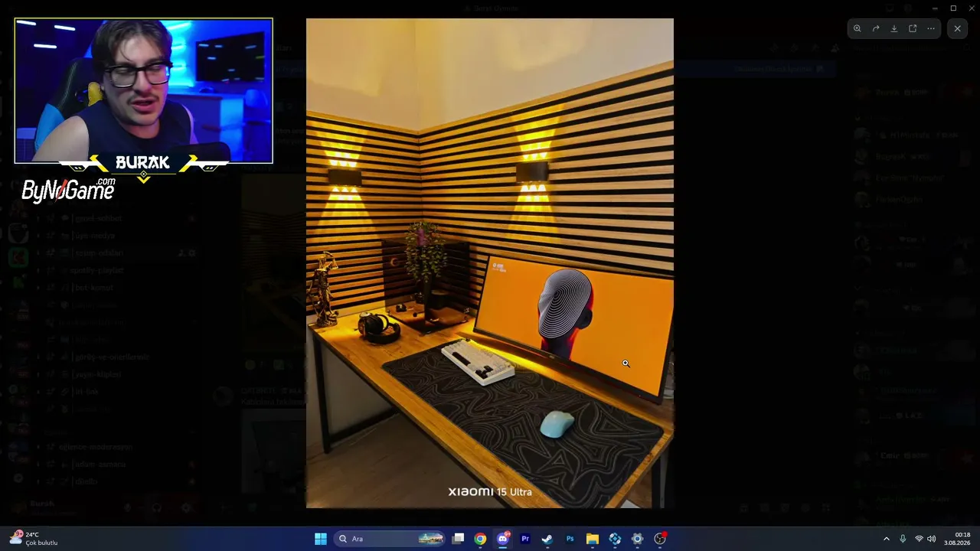Open the volume speaker tray icon
This screenshot has height=551, width=980.
[932, 539]
